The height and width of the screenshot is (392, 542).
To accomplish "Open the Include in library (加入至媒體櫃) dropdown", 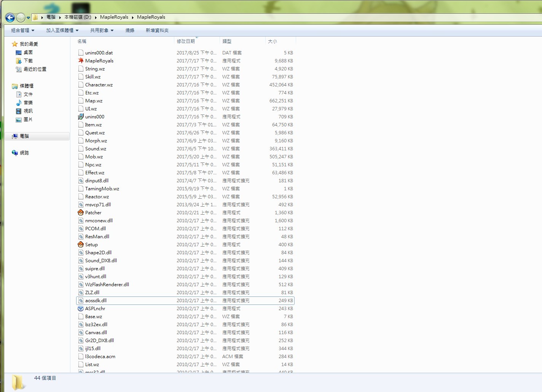I will click(62, 30).
